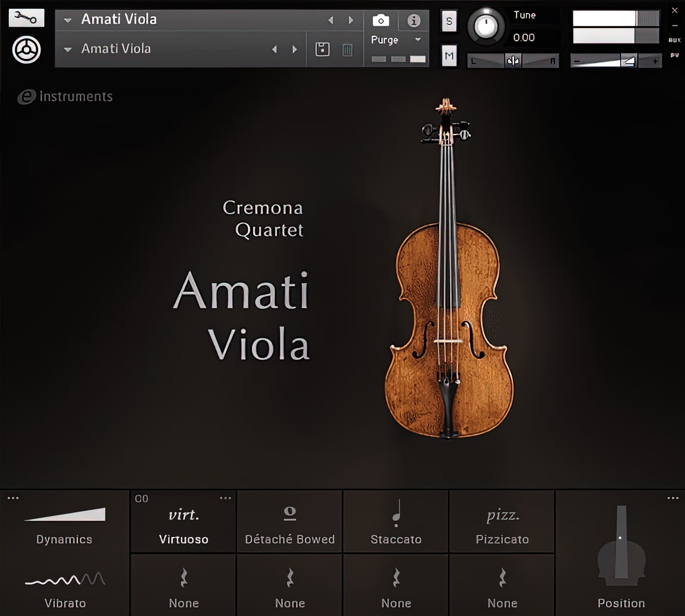Minimize the instrument header view
The width and height of the screenshot is (685, 616).
click(x=674, y=26)
